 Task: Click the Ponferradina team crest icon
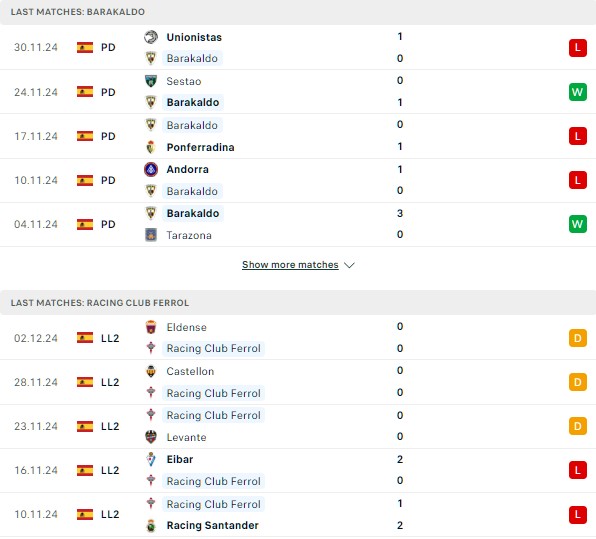(x=151, y=147)
